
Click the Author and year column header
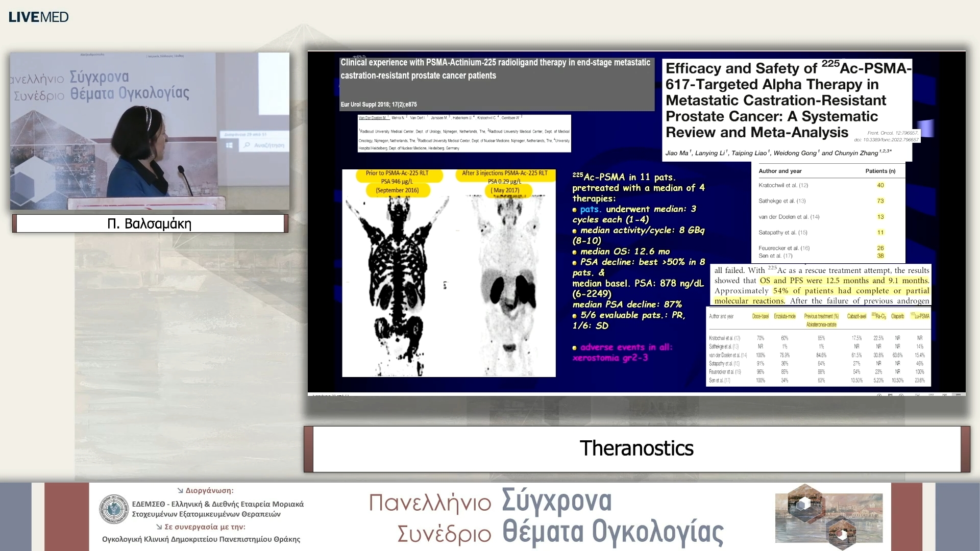(780, 171)
